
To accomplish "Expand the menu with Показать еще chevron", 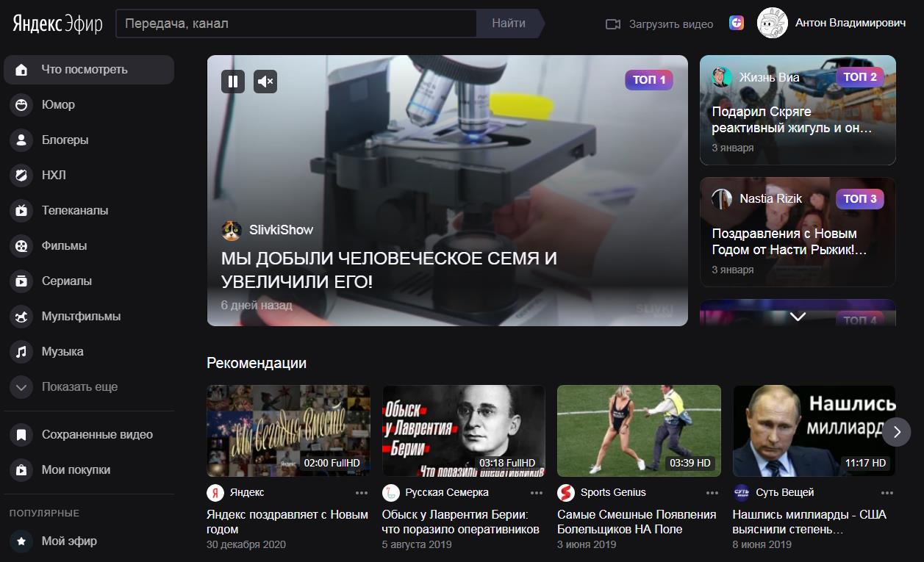I will (21, 387).
